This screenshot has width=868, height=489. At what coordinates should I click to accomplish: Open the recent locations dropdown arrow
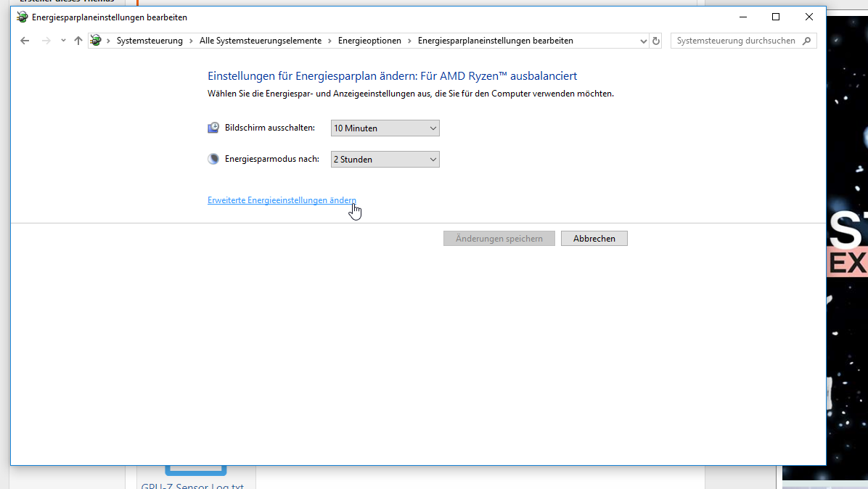(63, 41)
